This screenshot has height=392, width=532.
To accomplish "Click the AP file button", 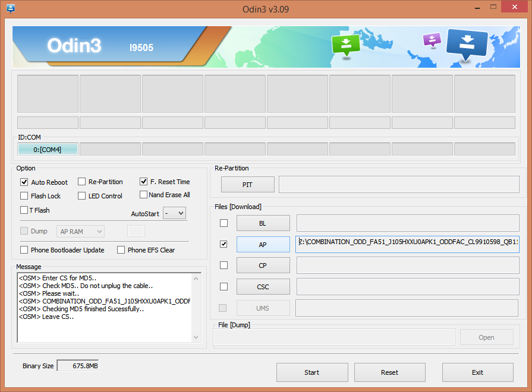I will point(263,245).
